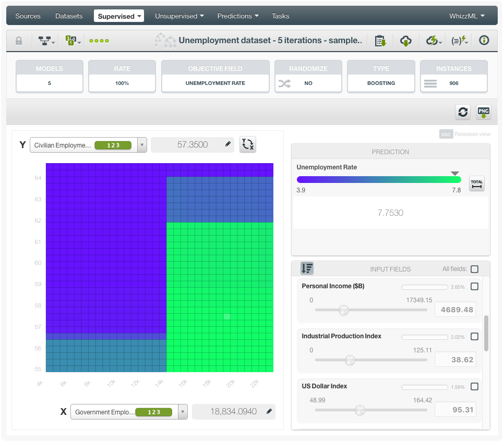Expand the WhizzML menu
The height and width of the screenshot is (442, 504).
pyautogui.click(x=466, y=16)
